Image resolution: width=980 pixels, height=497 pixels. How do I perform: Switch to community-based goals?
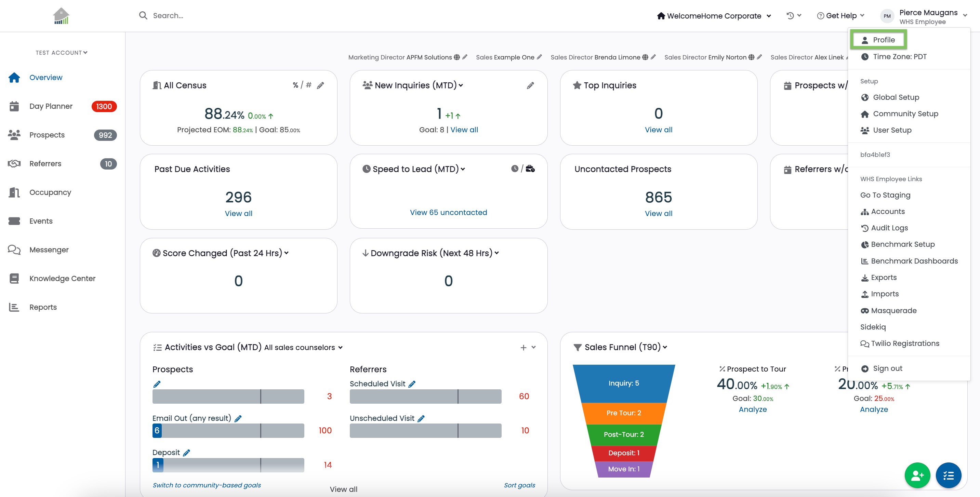click(x=207, y=485)
